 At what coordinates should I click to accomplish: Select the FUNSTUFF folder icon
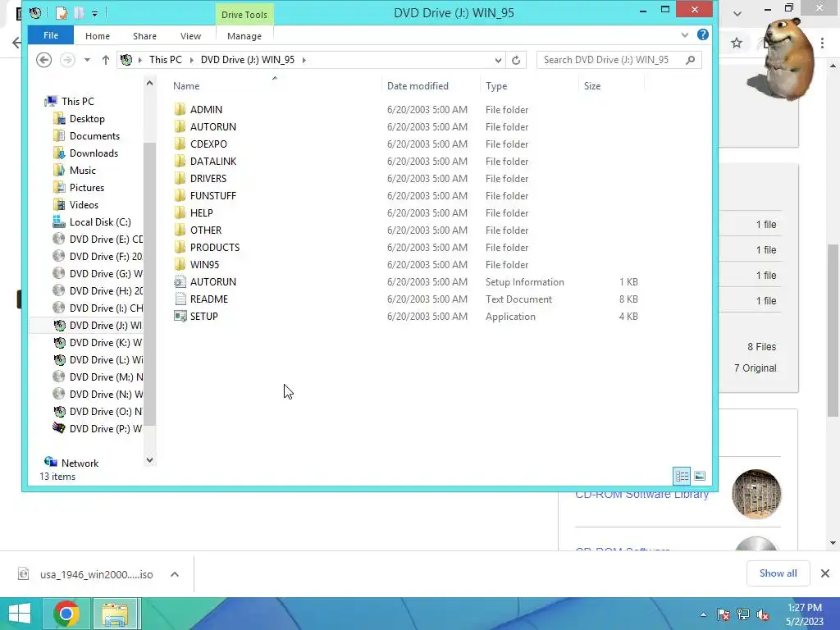(180, 195)
